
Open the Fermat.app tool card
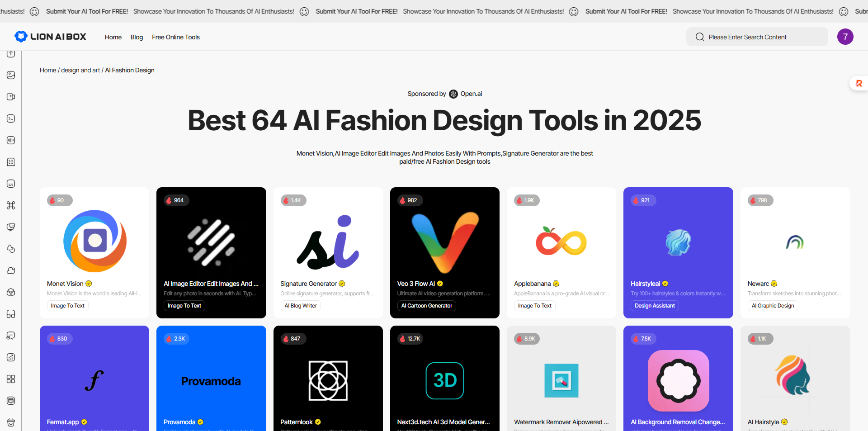coord(94,378)
